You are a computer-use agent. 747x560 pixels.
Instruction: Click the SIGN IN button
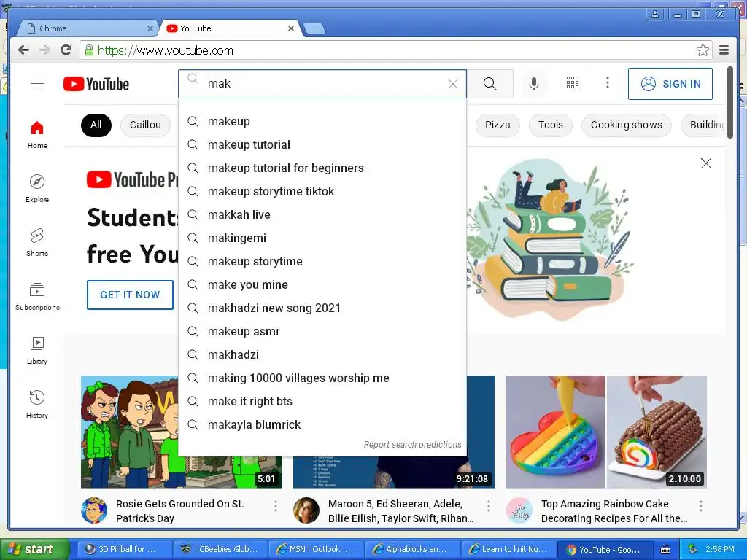coord(670,84)
